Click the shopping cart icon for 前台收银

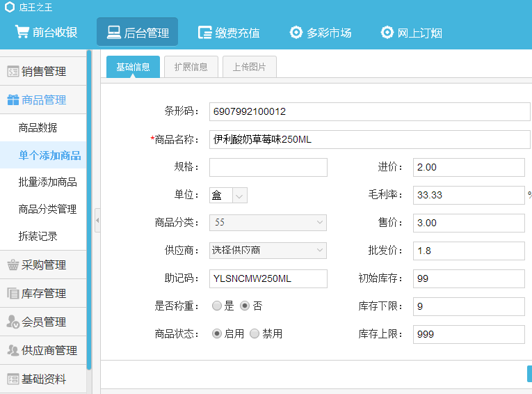pyautogui.click(x=22, y=31)
